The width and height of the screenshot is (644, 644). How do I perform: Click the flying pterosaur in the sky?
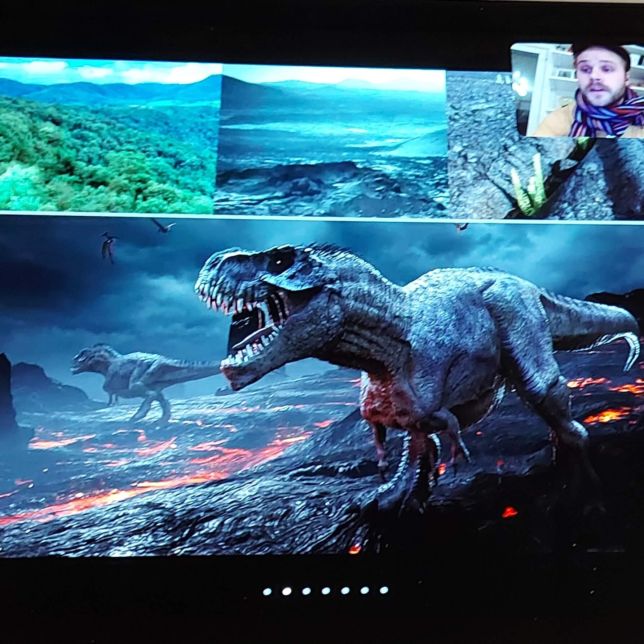click(108, 245)
